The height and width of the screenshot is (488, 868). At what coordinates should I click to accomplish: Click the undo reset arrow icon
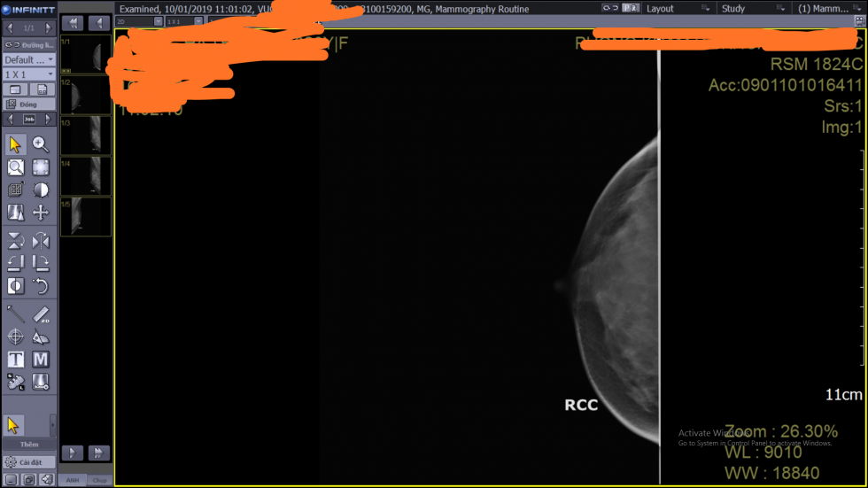[41, 285]
